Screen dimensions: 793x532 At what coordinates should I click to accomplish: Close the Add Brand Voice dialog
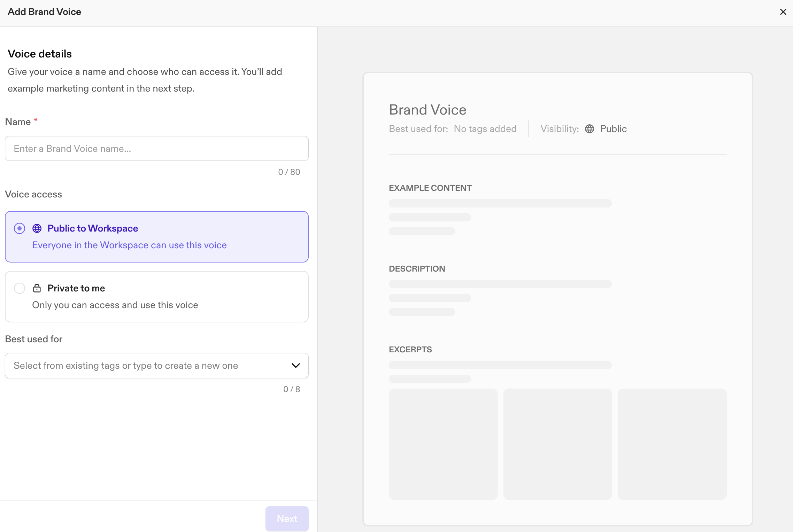point(783,12)
